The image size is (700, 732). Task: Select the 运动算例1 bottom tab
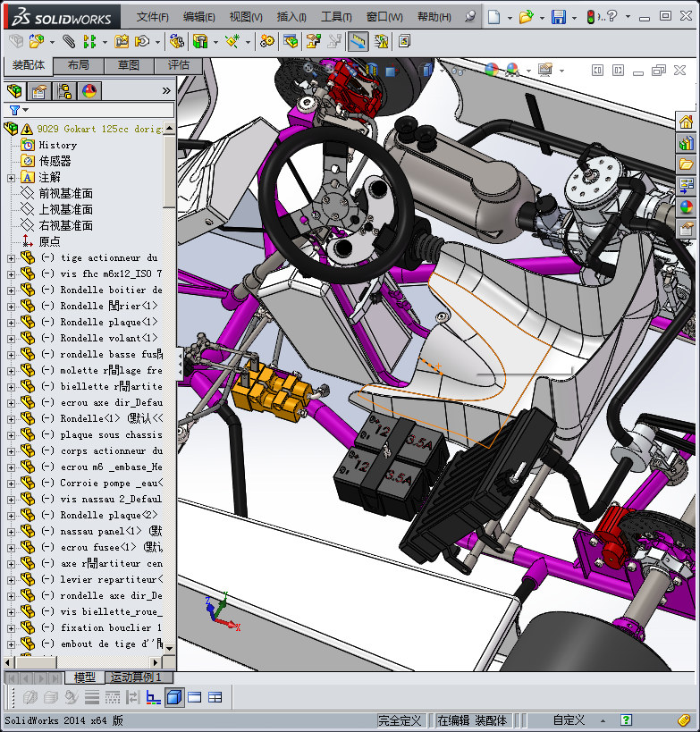tap(139, 677)
